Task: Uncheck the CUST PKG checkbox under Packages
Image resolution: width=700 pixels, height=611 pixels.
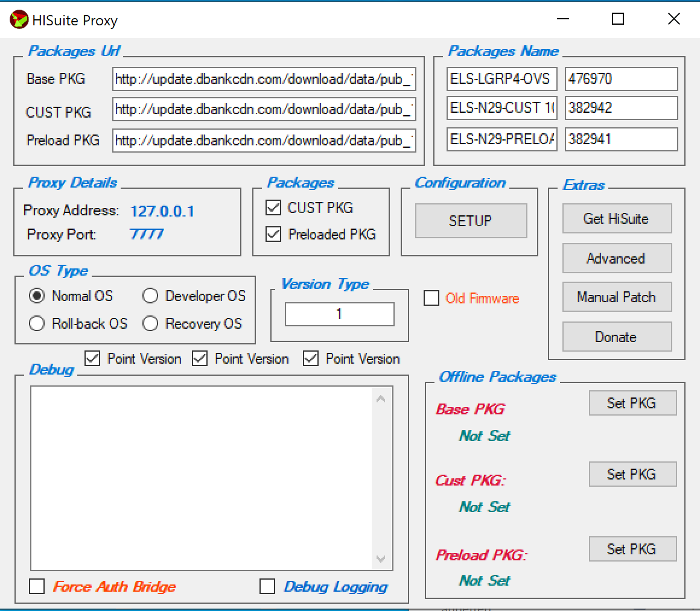Action: 273,207
